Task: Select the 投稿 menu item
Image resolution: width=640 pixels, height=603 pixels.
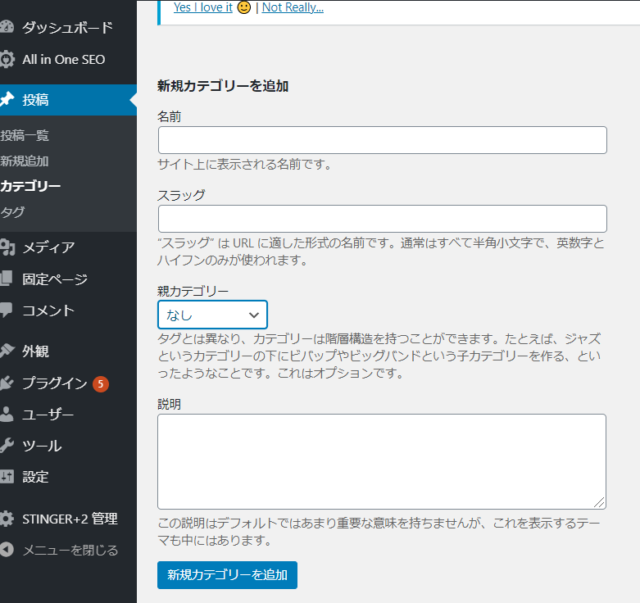Action: pyautogui.click(x=68, y=100)
